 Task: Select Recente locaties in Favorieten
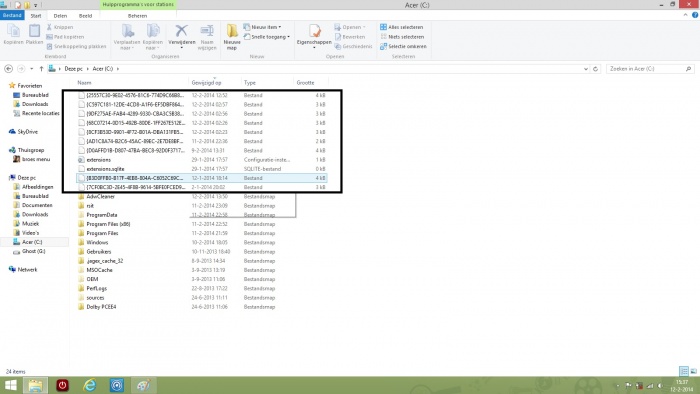coord(40,113)
